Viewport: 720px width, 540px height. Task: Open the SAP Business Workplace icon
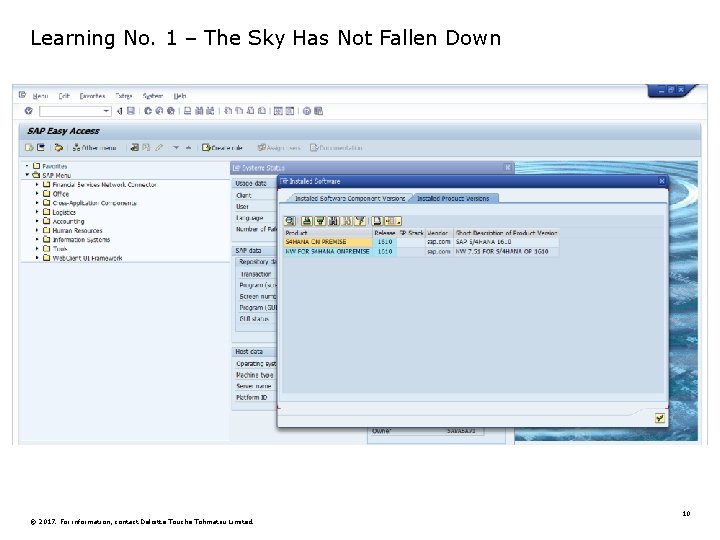coord(58,147)
